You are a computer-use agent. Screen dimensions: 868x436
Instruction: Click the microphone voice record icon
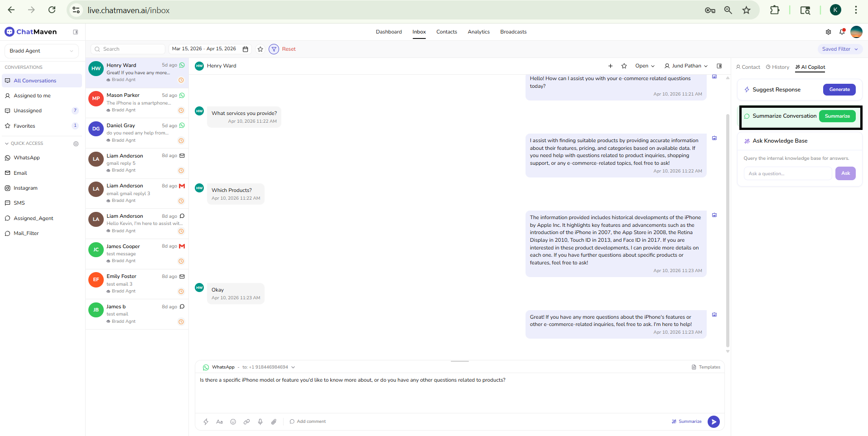click(260, 422)
